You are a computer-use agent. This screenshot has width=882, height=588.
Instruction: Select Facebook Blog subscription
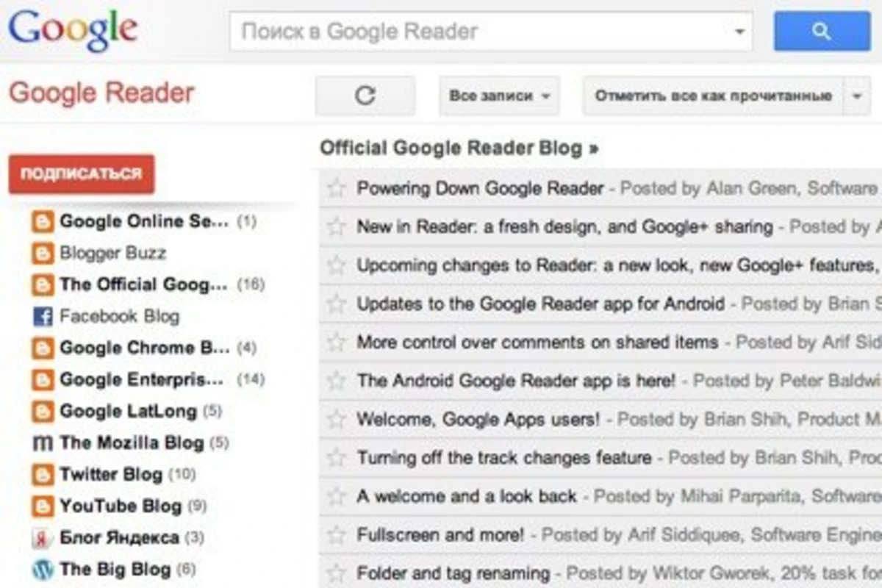(x=120, y=317)
